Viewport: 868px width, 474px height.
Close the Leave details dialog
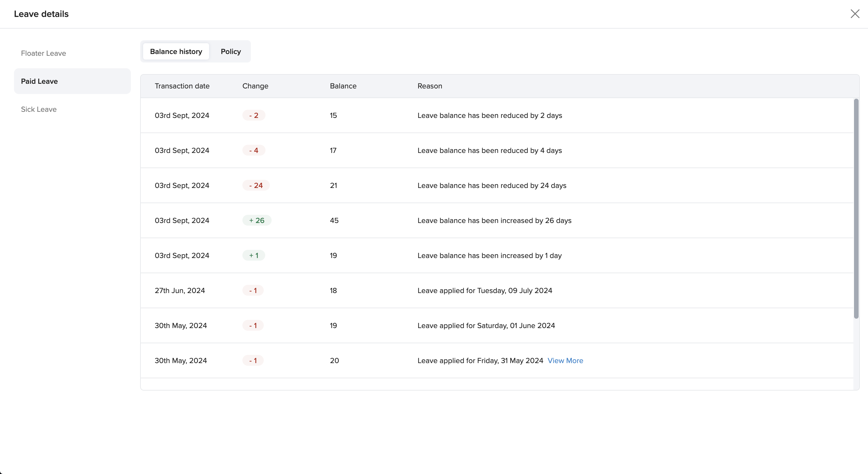[x=855, y=14]
